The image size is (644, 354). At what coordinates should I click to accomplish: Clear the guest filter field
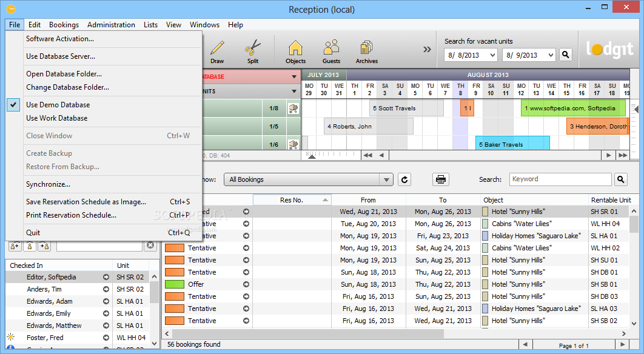pyautogui.click(x=150, y=245)
